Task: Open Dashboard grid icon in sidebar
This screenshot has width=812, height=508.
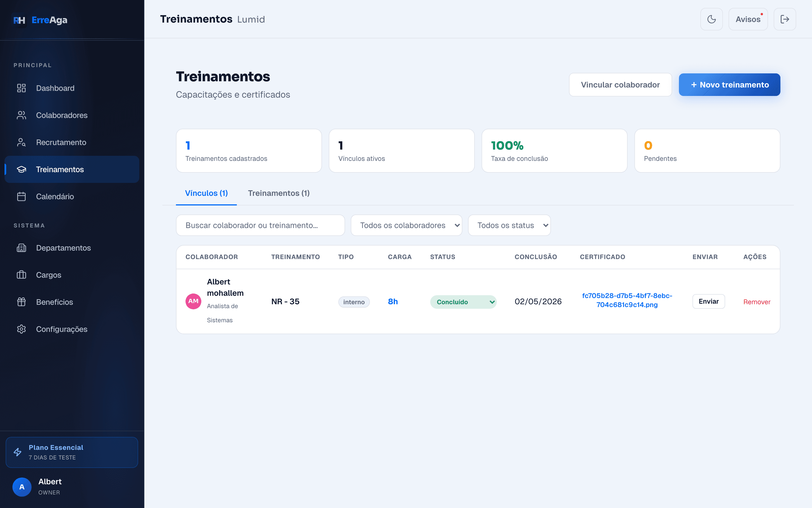Action: (x=21, y=88)
